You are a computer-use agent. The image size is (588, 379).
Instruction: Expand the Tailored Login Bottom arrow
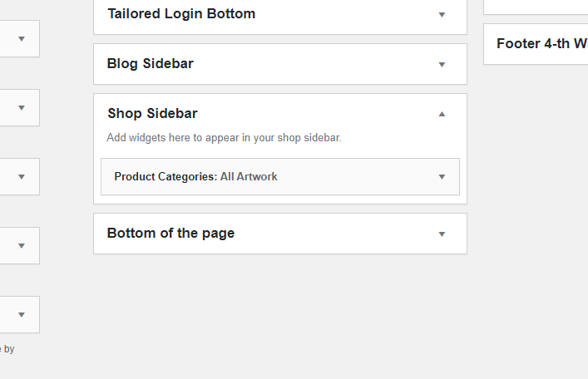(x=442, y=15)
